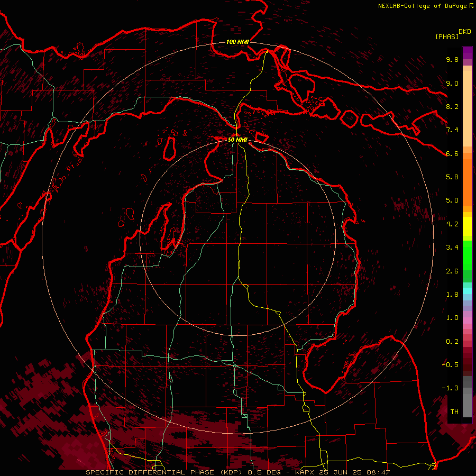The width and height of the screenshot is (476, 476).
Task: Click the purple swatch atop the color bar
Action: (x=467, y=53)
